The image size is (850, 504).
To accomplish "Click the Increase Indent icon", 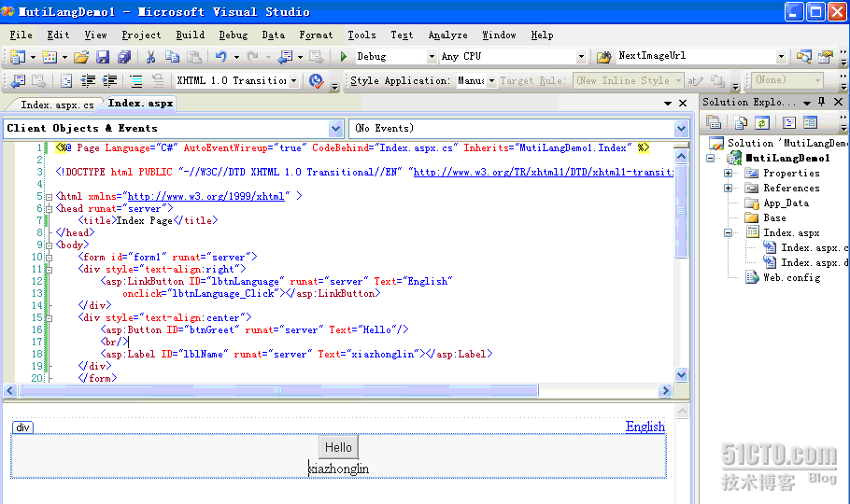I will click(109, 81).
